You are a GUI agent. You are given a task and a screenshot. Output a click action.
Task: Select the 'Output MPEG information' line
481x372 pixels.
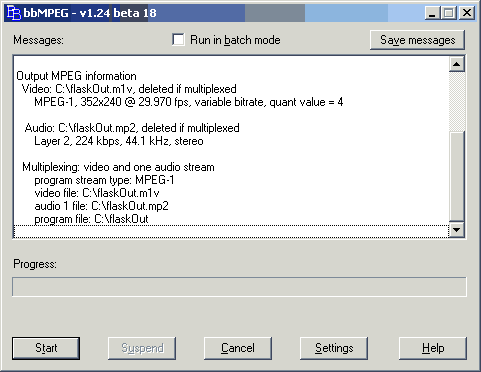(x=76, y=76)
